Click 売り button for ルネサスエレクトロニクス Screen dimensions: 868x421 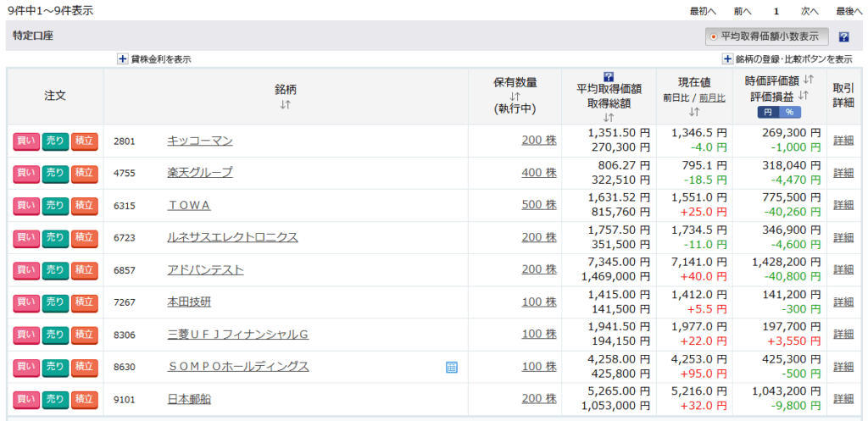pyautogui.click(x=55, y=238)
